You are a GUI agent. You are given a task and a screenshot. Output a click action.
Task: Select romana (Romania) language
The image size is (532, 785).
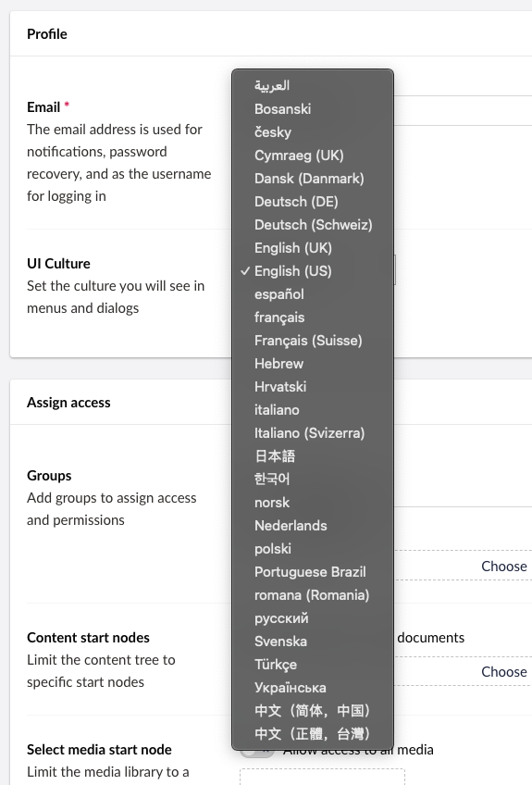click(313, 594)
